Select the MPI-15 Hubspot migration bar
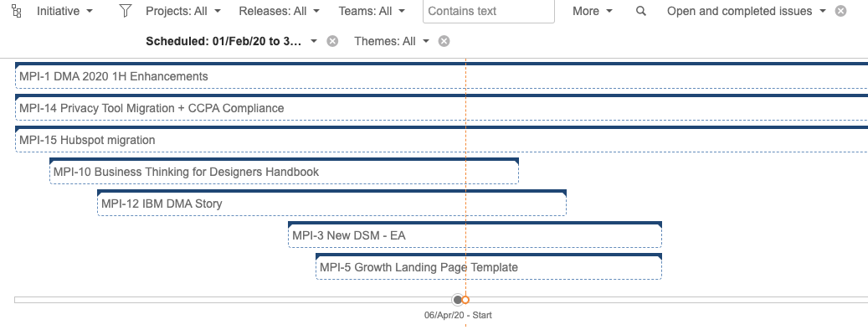This screenshot has height=330, width=868. tap(441, 140)
